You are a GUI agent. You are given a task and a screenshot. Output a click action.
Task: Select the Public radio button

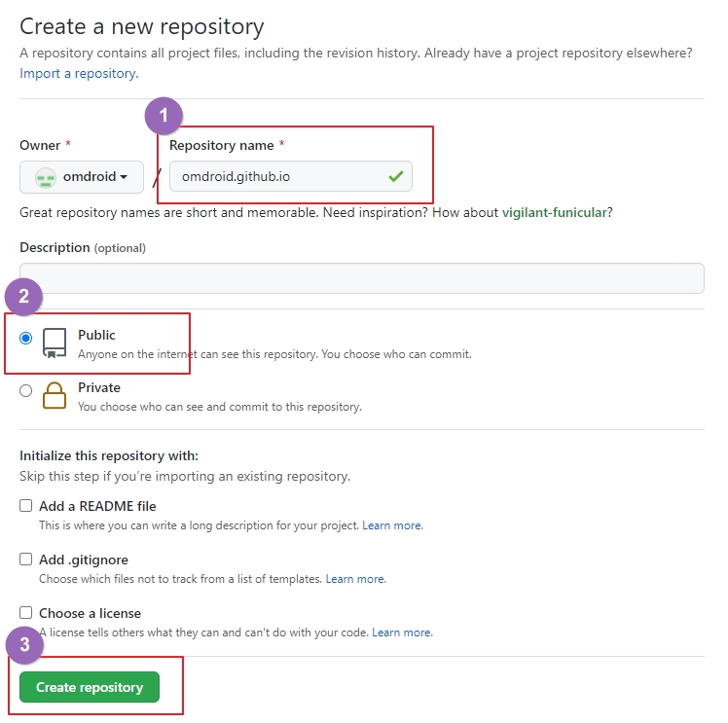26,338
